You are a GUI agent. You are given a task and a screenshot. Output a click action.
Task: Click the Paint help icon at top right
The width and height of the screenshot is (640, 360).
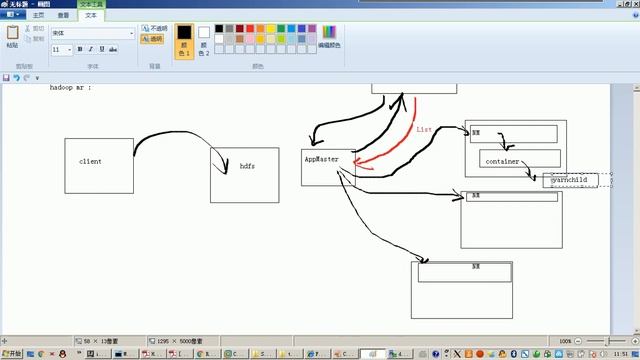pos(635,15)
